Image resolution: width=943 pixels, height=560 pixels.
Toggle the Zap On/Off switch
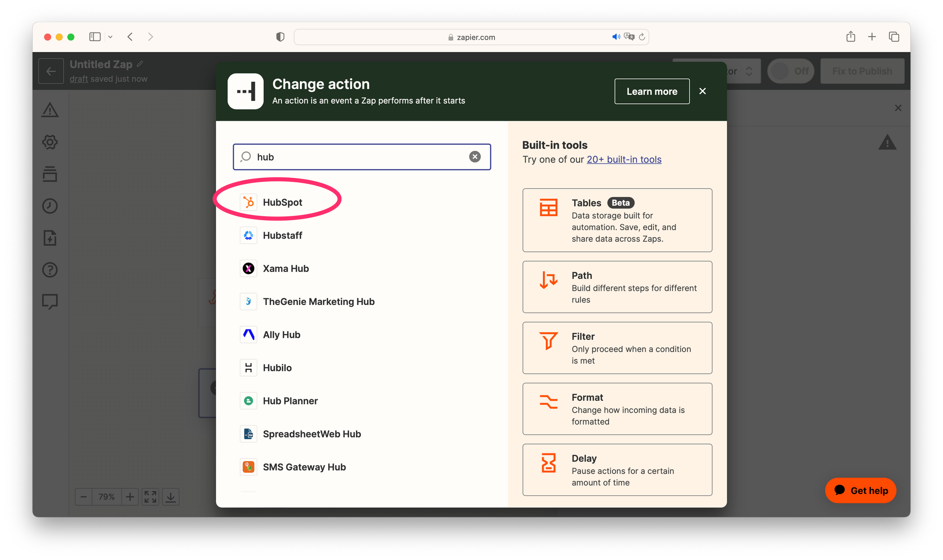791,71
